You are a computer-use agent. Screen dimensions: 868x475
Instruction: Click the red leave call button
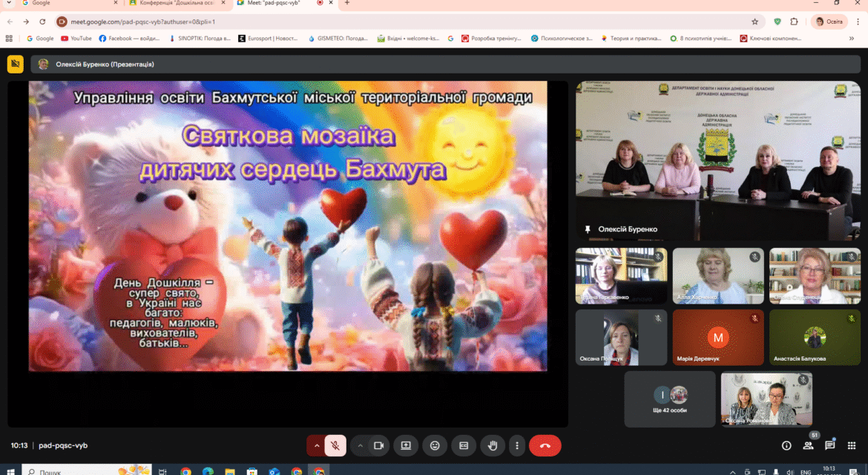[545, 445]
